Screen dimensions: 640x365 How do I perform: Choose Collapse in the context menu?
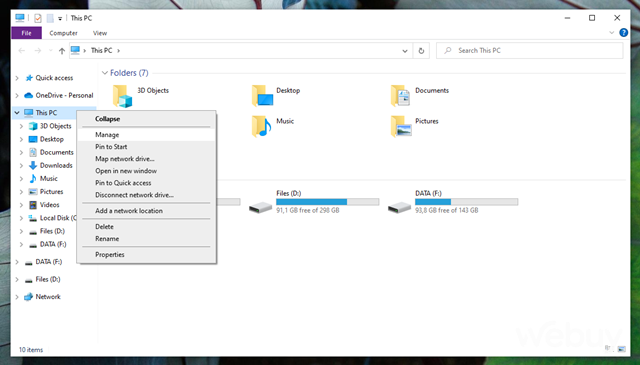pyautogui.click(x=147, y=119)
